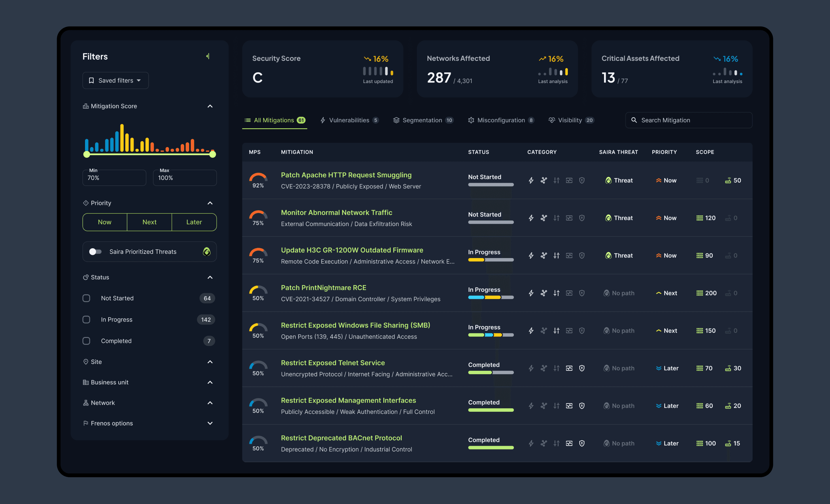830x504 pixels.
Task: Click search magnifier icon in Search Mitigation
Action: [x=634, y=120]
